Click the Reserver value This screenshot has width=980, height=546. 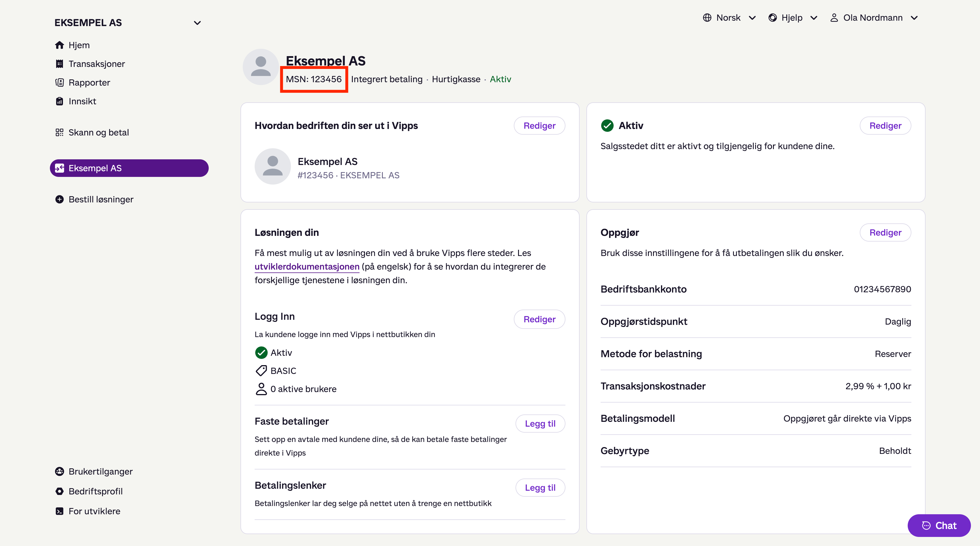coord(893,354)
